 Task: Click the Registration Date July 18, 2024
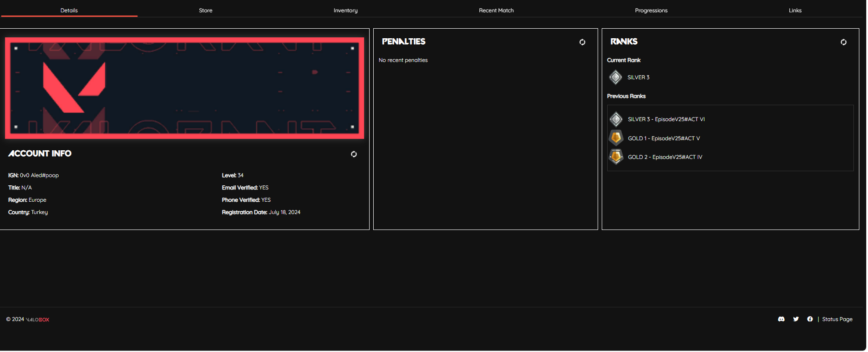tap(261, 212)
